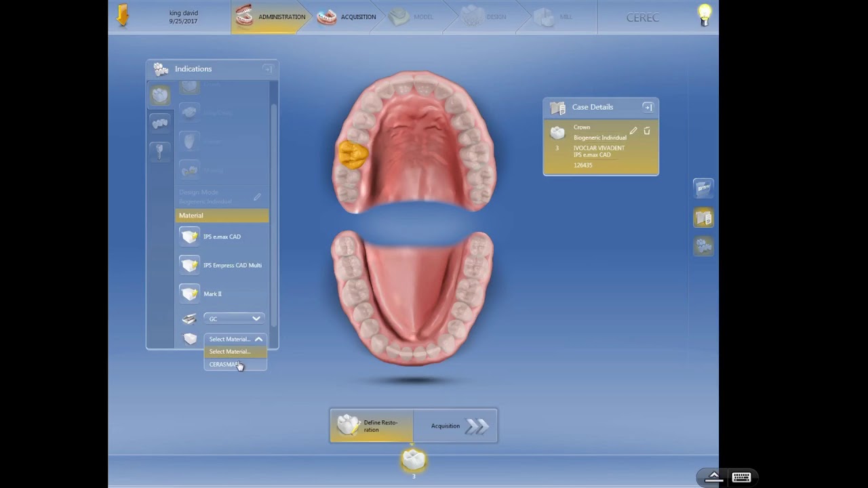The height and width of the screenshot is (488, 868).
Task: Select the implant abutment category icon
Action: [160, 151]
